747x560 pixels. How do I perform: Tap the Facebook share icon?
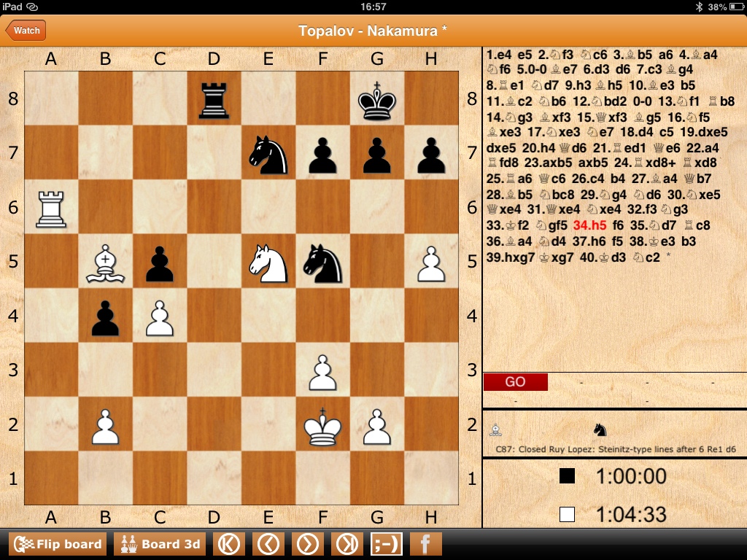(x=425, y=544)
